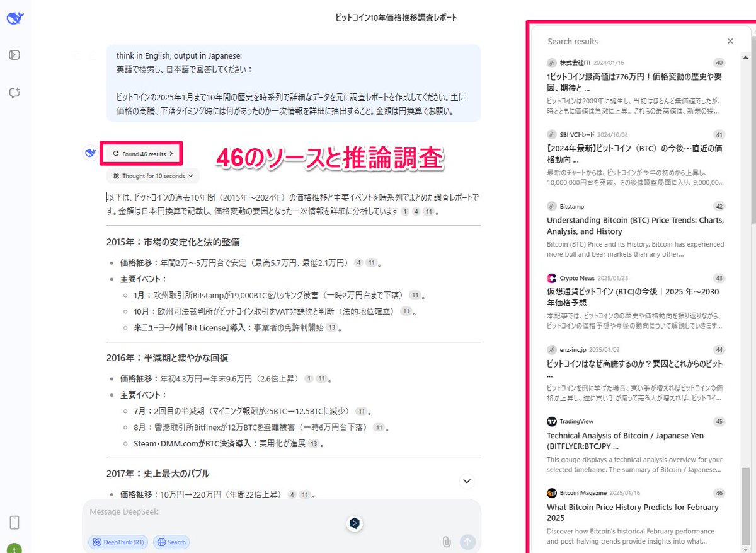Image resolution: width=756 pixels, height=553 pixels.
Task: Click the TradingView source name
Action: 576,421
